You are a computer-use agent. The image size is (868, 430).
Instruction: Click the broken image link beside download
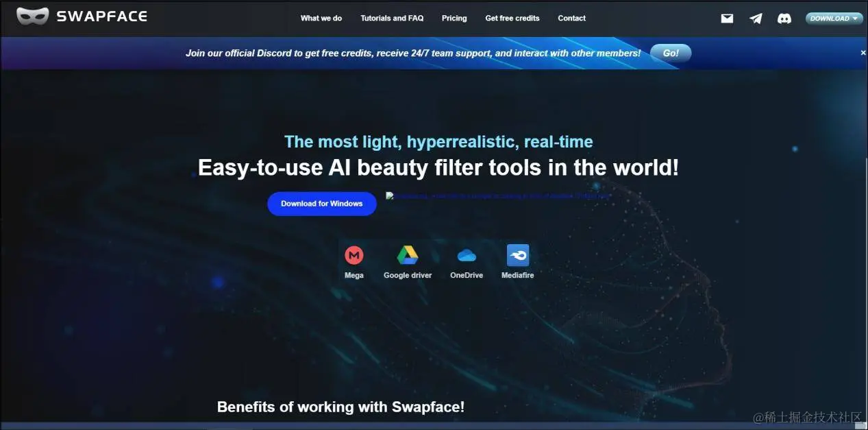point(497,196)
